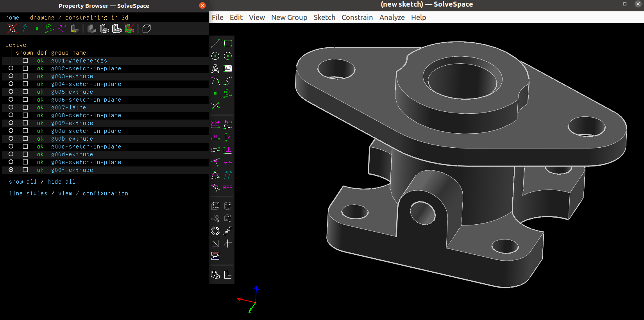This screenshot has height=320, width=644.
Task: Select the line segment sketch tool
Action: click(215, 43)
